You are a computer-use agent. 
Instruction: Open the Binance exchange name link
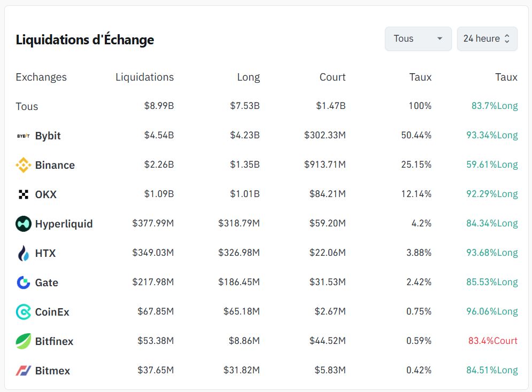(55, 166)
